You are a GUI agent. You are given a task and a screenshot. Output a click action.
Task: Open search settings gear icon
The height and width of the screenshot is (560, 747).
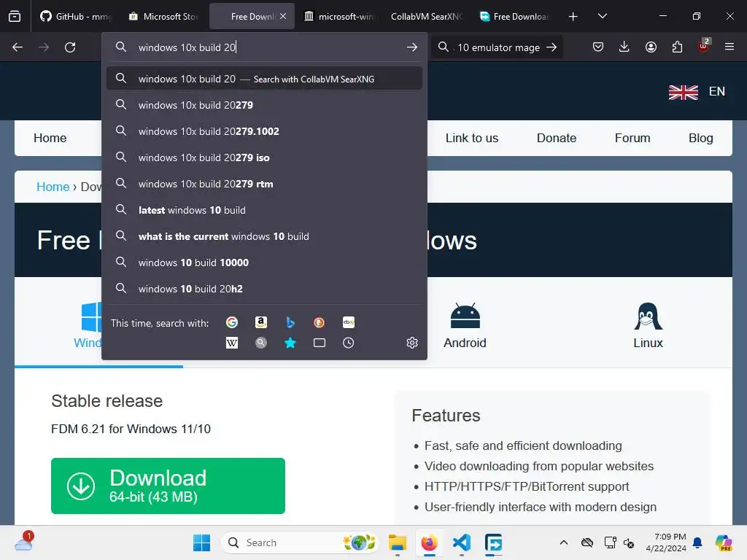pyautogui.click(x=412, y=343)
